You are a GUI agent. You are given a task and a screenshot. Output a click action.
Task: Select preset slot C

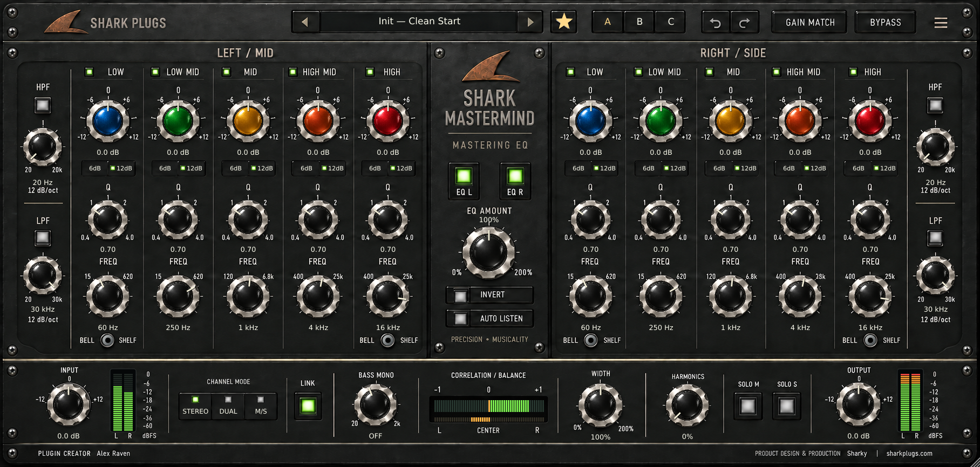[x=671, y=22]
